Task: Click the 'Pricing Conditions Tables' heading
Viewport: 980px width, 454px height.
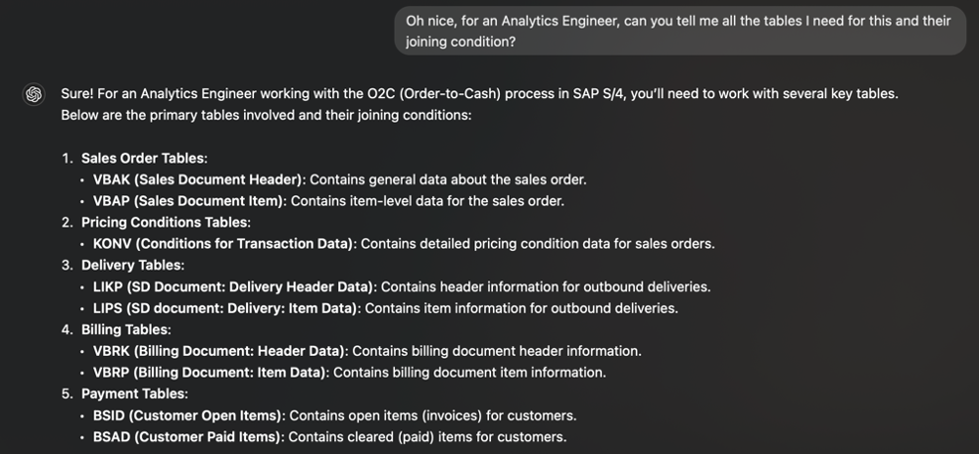Action: point(166,222)
